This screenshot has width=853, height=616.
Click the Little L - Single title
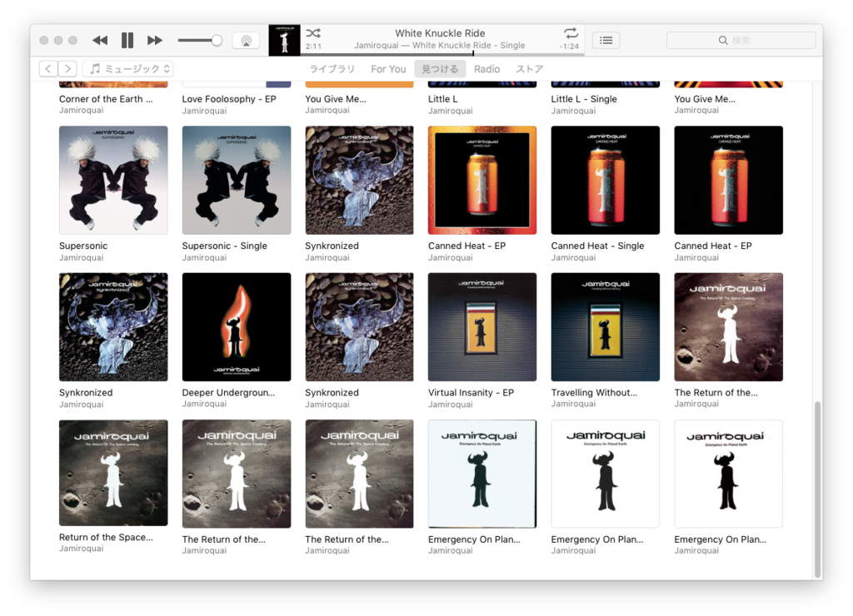pos(584,99)
